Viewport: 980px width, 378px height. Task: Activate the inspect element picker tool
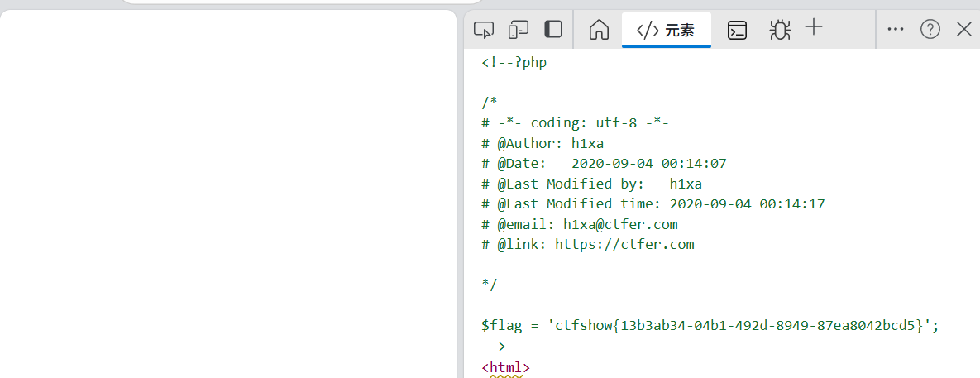484,30
